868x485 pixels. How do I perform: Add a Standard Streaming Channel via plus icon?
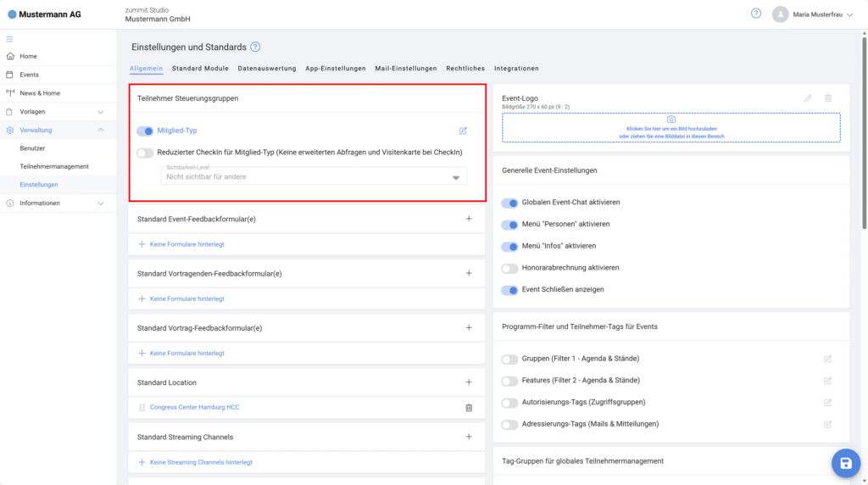pos(469,437)
